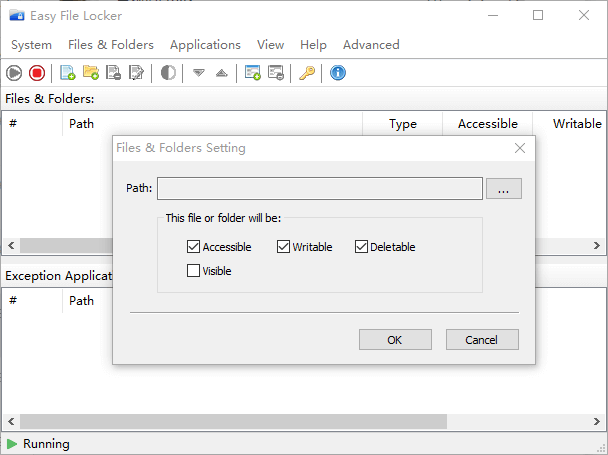Click the blue info About icon
608x455 pixels.
pos(338,72)
